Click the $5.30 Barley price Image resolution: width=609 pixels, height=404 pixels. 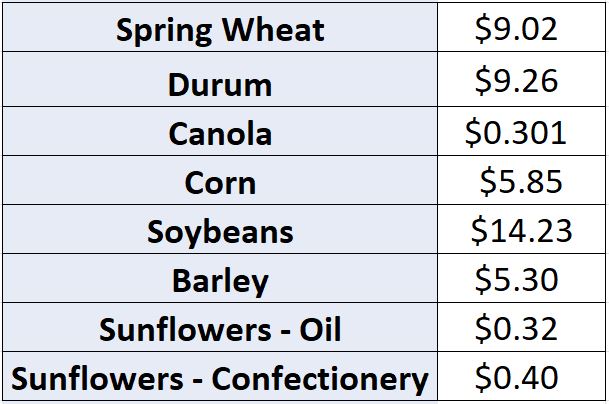pyautogui.click(x=522, y=278)
